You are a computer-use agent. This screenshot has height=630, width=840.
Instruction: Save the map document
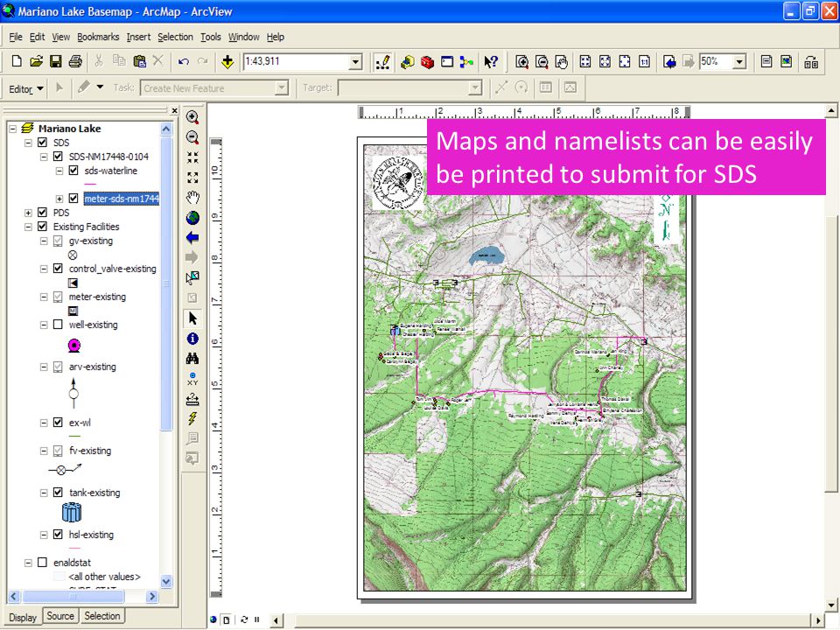[x=56, y=61]
